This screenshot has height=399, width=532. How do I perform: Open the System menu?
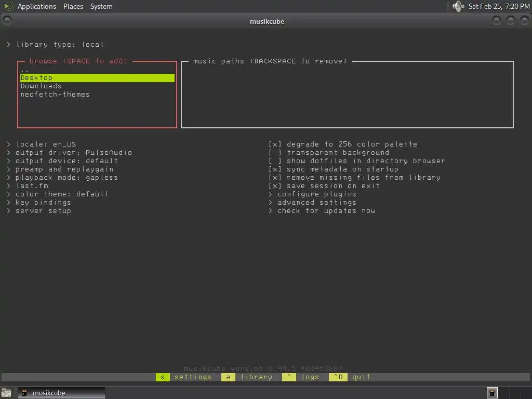point(101,6)
